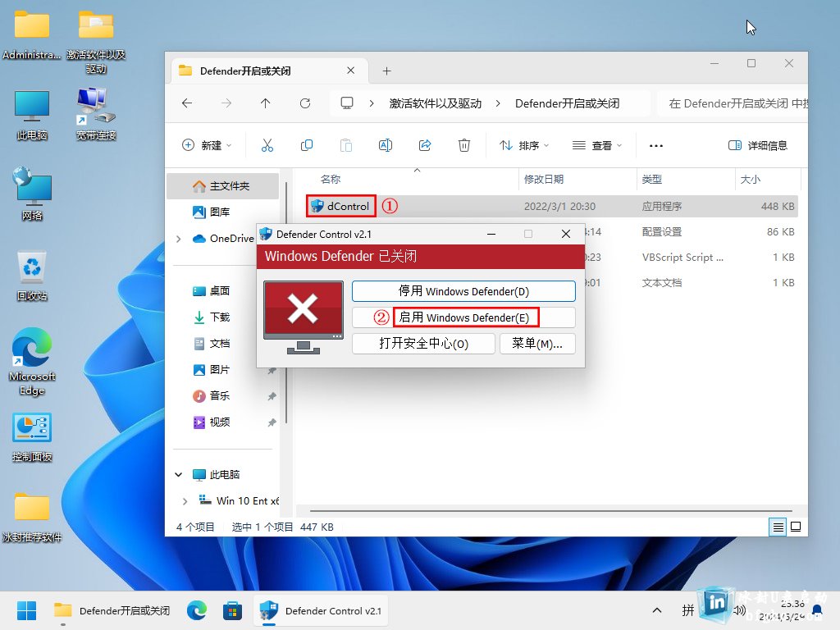Go back with the left arrow
Viewport: 840px width, 630px height.
click(x=187, y=103)
